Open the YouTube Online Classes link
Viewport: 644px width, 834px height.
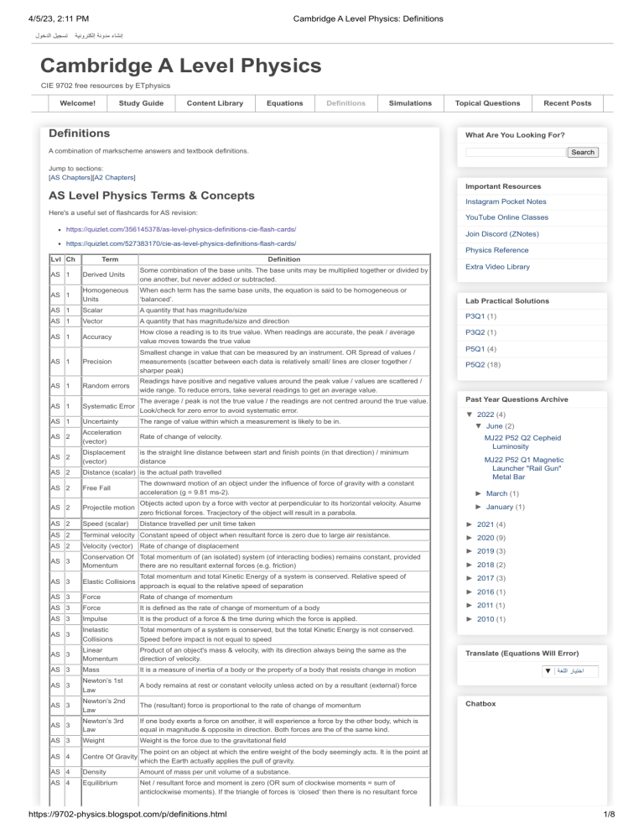(506, 217)
